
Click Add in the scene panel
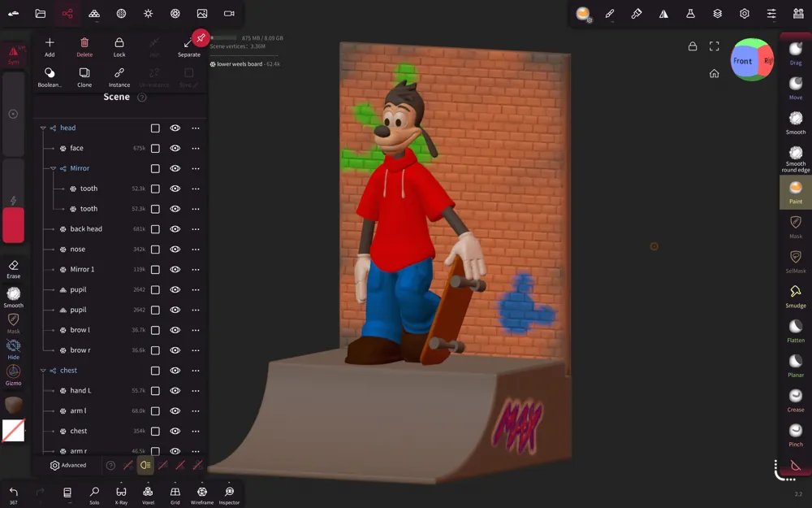click(50, 46)
